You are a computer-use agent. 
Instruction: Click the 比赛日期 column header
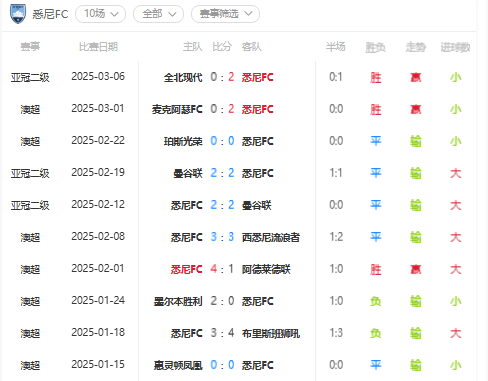pyautogui.click(x=98, y=47)
